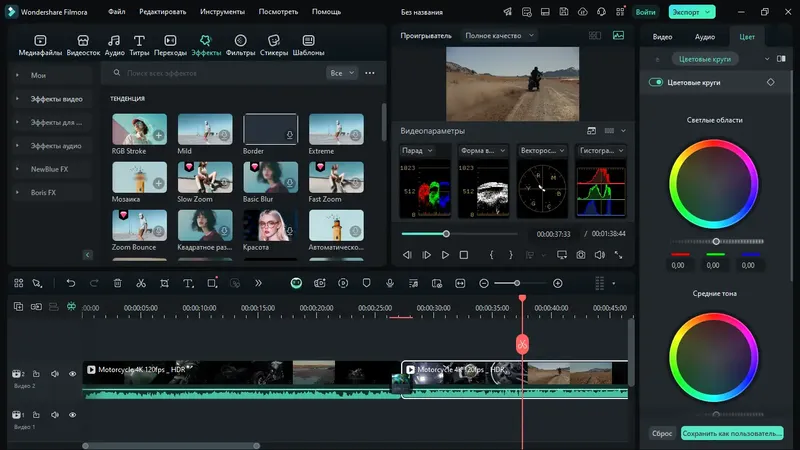Click the undo arrow in timeline toolbar

(x=70, y=284)
